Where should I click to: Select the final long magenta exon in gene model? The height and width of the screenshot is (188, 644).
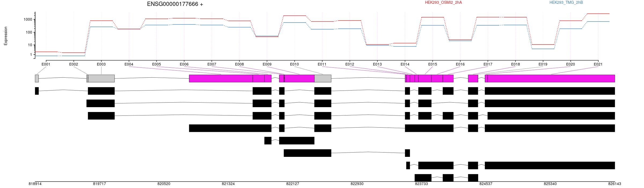pos(551,78)
